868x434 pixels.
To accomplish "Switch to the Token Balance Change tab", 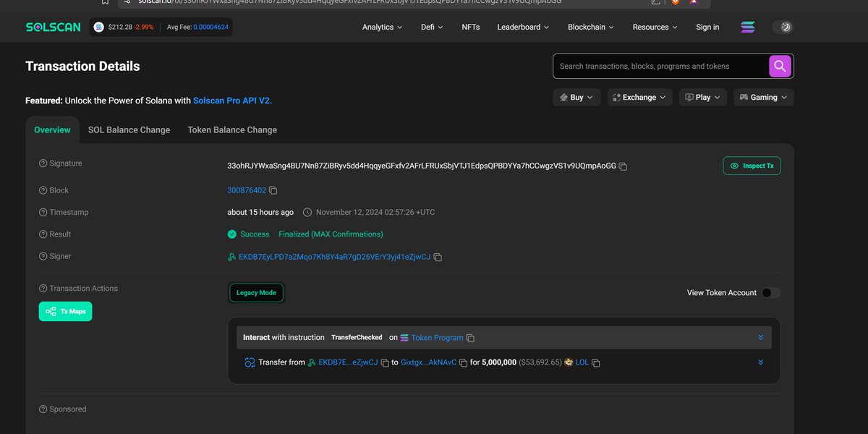I will click(x=232, y=130).
